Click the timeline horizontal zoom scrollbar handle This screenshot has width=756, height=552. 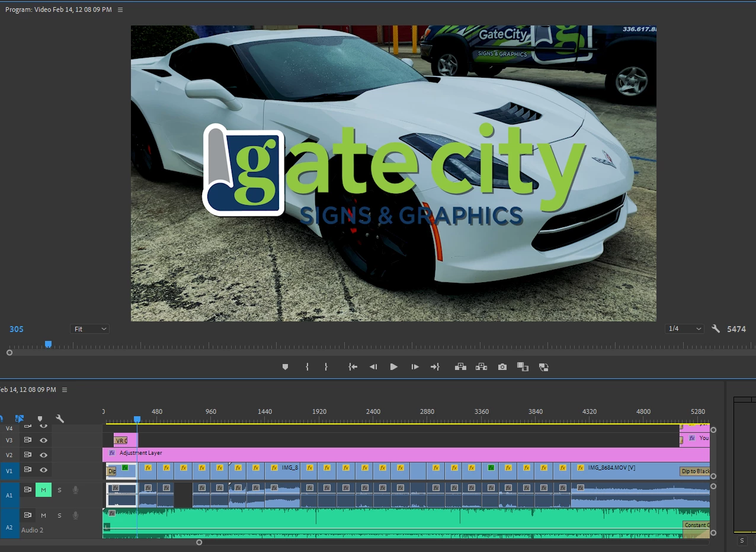(199, 542)
